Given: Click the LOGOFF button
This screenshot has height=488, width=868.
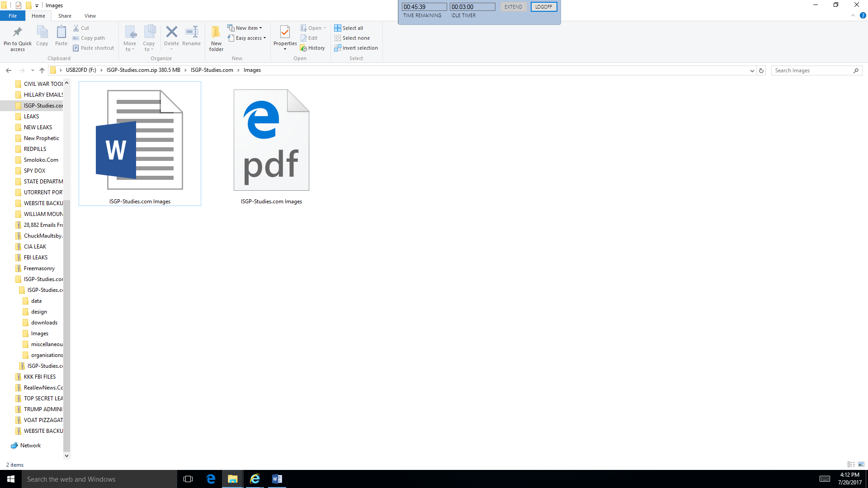Looking at the screenshot, I should point(543,7).
